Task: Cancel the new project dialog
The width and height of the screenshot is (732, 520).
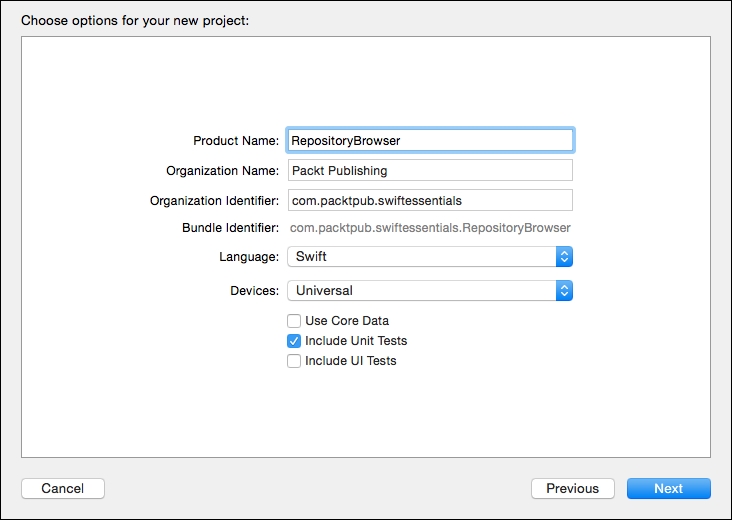Action: 63,489
